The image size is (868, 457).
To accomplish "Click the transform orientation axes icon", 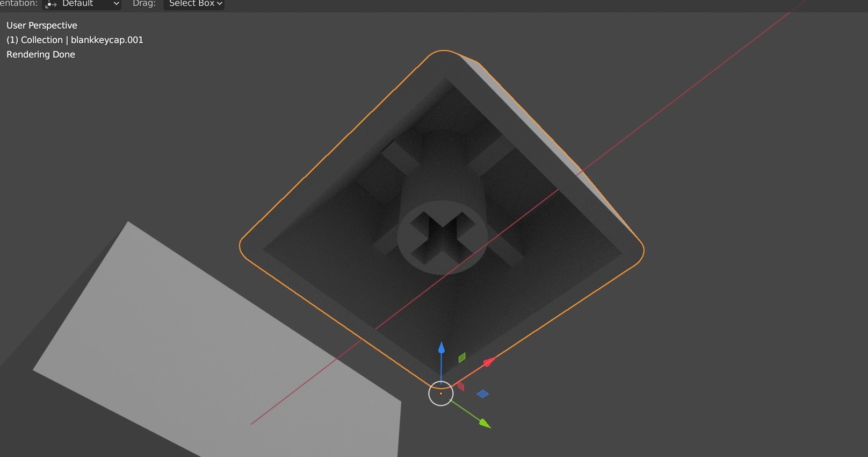I will pyautogui.click(x=51, y=4).
